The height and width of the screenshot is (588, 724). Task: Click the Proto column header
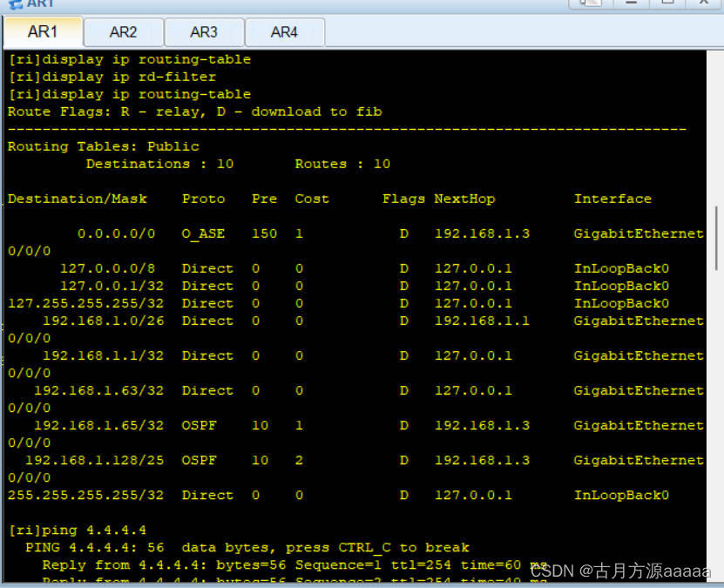[203, 199]
